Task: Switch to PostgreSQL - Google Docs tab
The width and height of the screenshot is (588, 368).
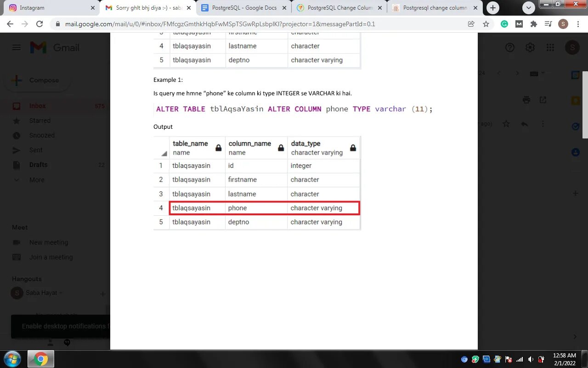Action: click(x=243, y=8)
